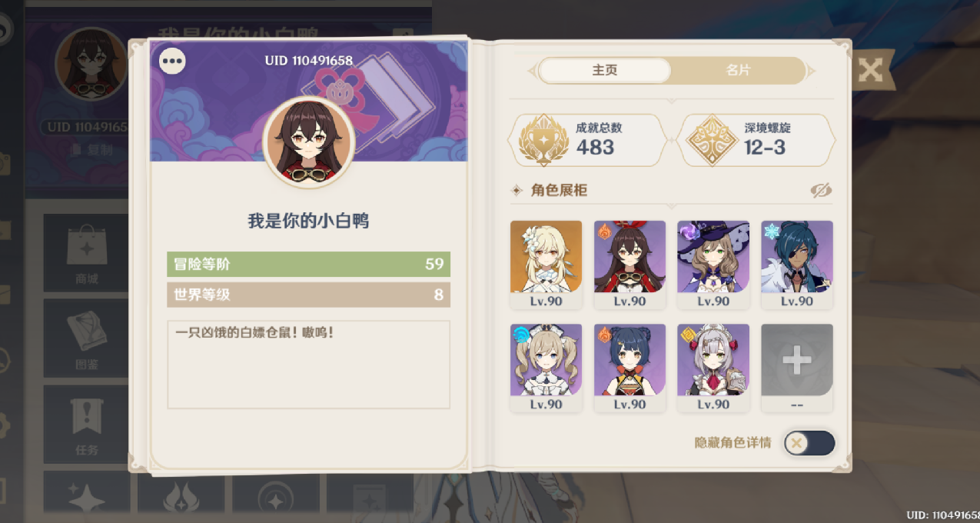Screen dimensions: 980x523
Task: Click the signature text box
Action: click(308, 365)
